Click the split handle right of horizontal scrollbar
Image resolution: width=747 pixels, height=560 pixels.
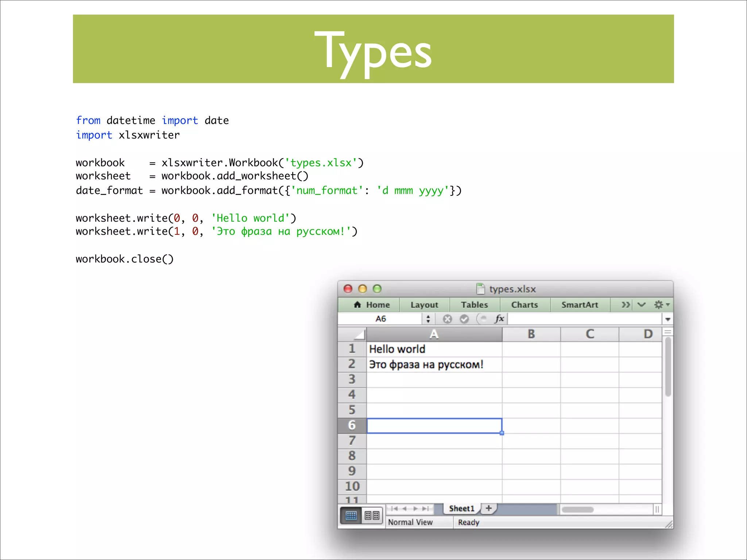coord(657,509)
